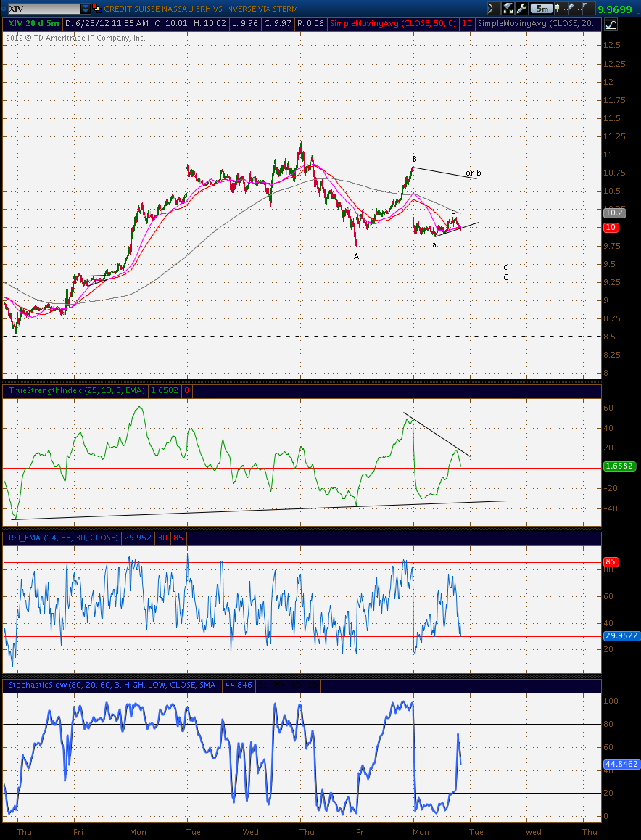Select the drawing tools pencil icon

(x=574, y=9)
